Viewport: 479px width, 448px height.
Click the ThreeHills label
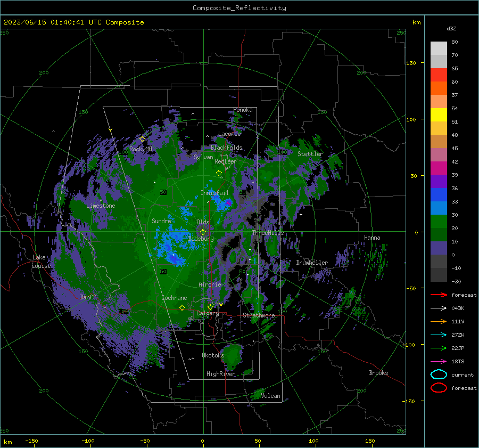tap(268, 233)
